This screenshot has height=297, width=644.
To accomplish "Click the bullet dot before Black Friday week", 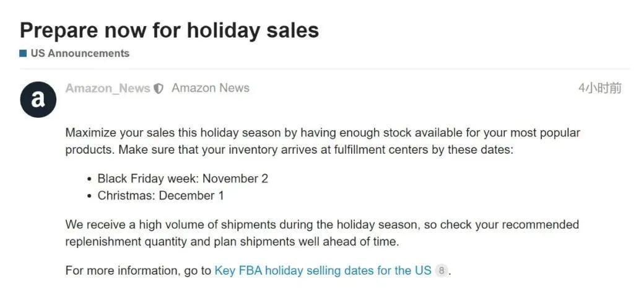I will pos(90,179).
